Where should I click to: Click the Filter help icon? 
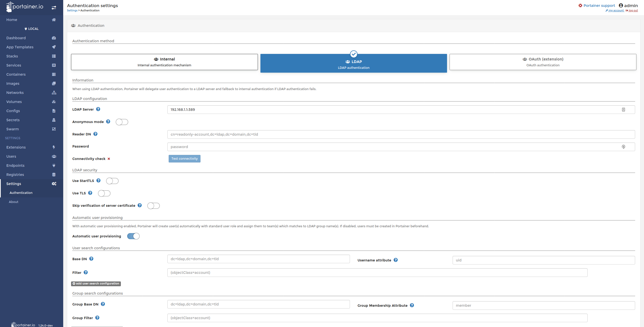(x=86, y=272)
